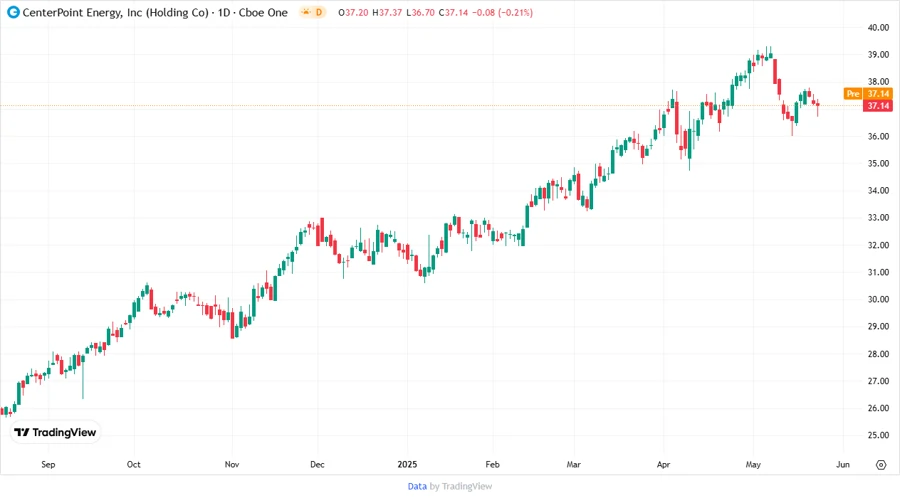Click the Oct date axis label

click(134, 465)
